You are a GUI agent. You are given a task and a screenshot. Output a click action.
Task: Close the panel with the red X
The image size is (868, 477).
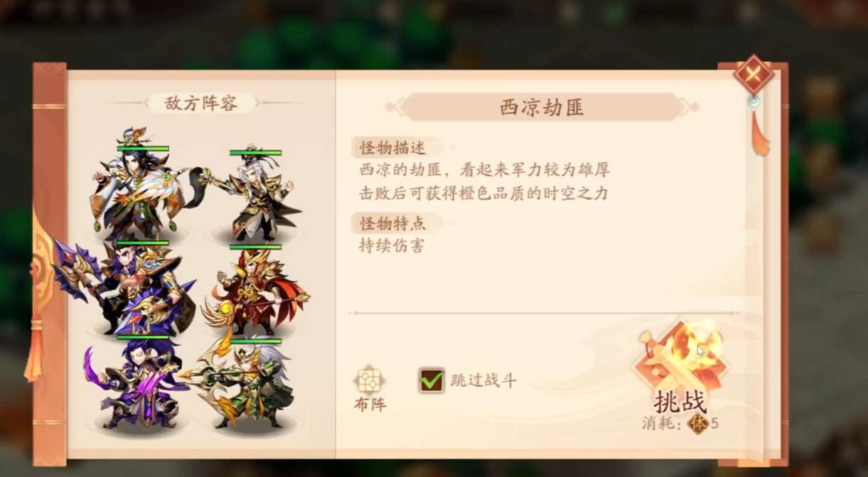(754, 74)
